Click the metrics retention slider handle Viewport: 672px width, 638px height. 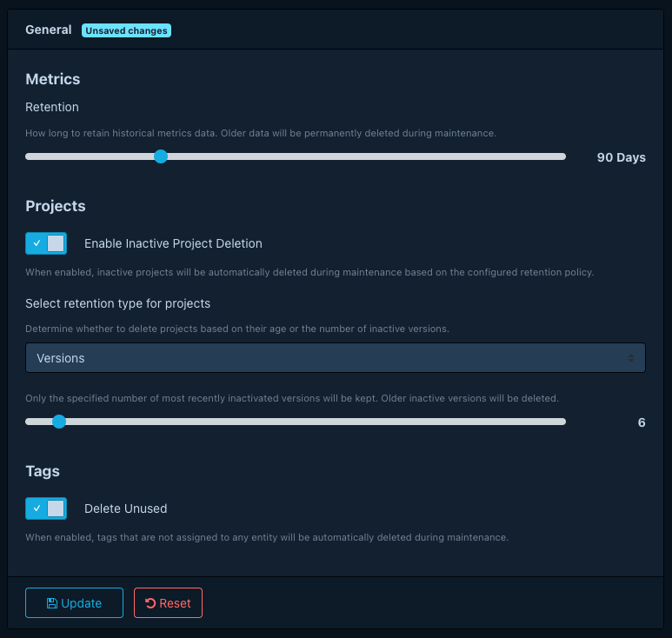coord(161,156)
